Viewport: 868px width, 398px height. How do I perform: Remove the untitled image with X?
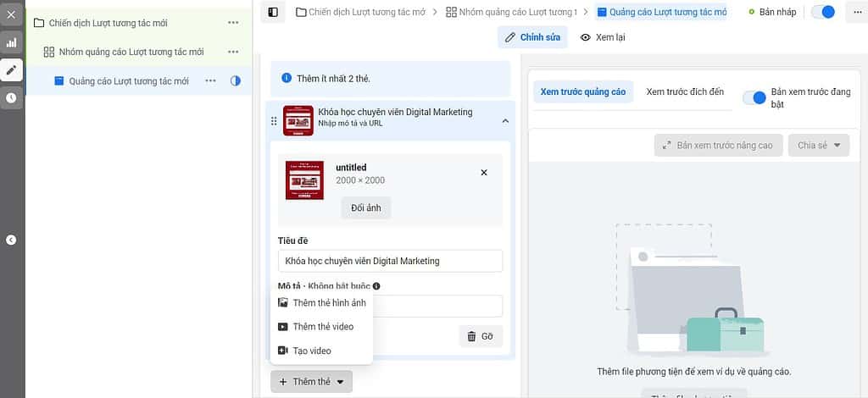[x=484, y=173]
